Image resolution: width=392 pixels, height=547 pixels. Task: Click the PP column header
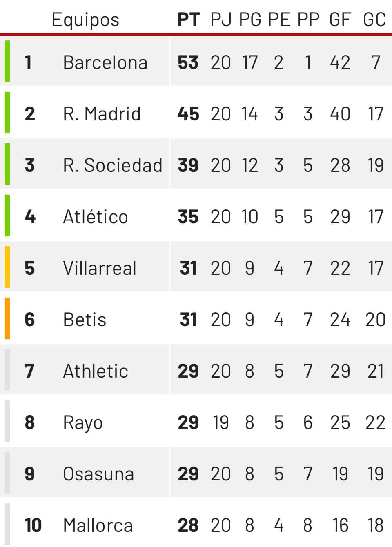[308, 20]
